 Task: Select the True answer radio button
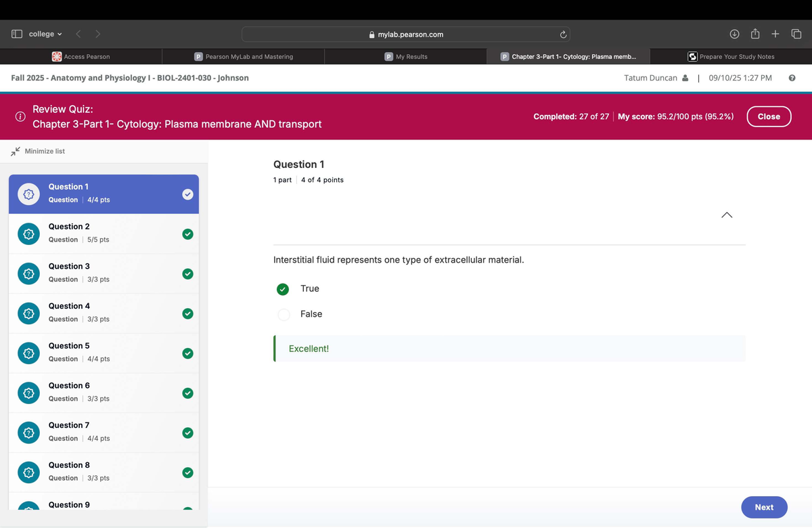pos(284,289)
